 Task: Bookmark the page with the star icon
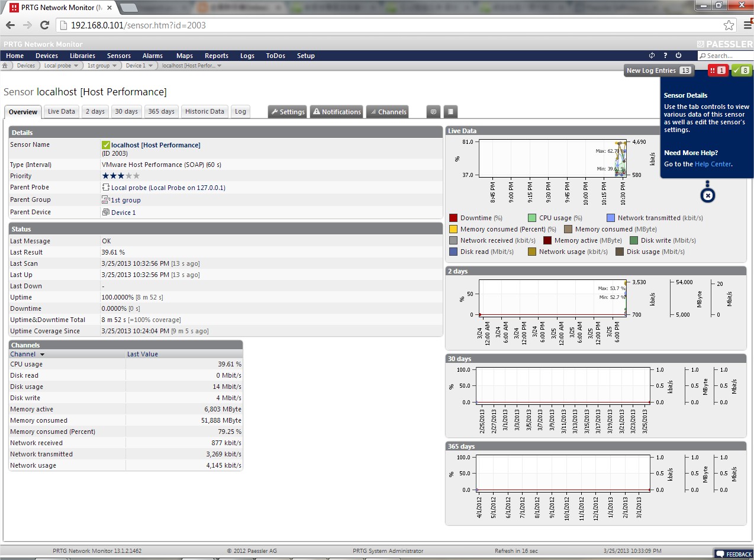pyautogui.click(x=729, y=25)
